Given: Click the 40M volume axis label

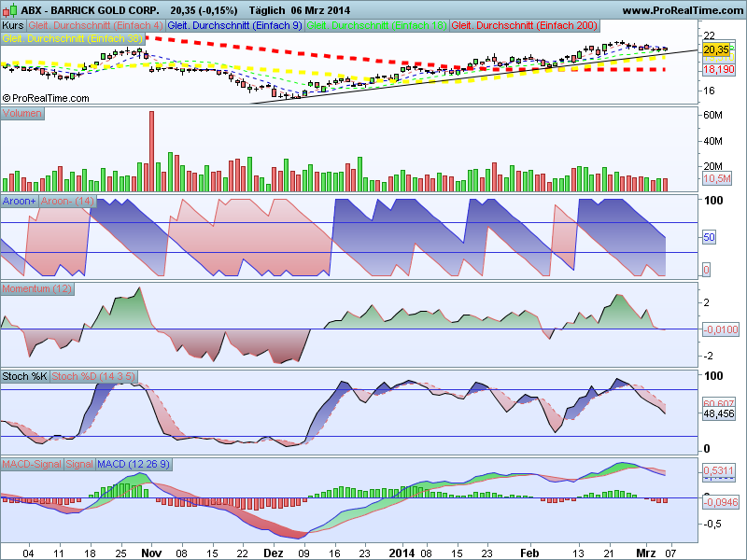Looking at the screenshot, I should pos(712,141).
